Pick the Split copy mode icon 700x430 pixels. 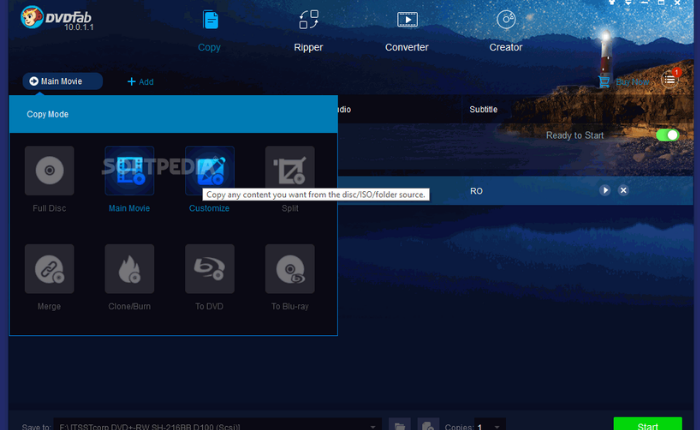click(x=290, y=171)
